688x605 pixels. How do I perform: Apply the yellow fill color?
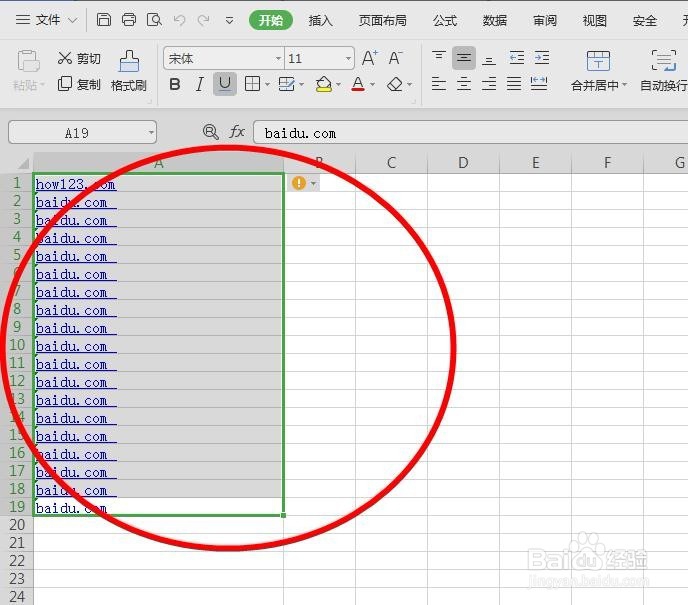point(324,84)
